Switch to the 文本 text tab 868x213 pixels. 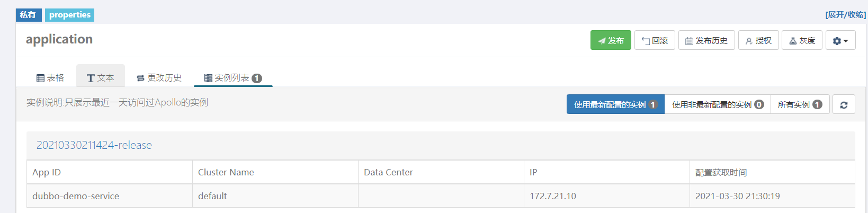click(x=101, y=77)
